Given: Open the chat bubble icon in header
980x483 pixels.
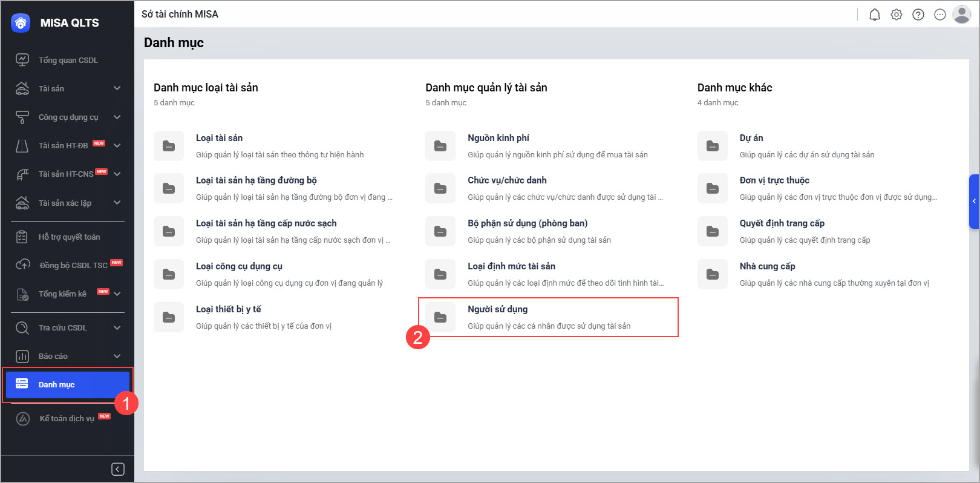Looking at the screenshot, I should [x=939, y=15].
